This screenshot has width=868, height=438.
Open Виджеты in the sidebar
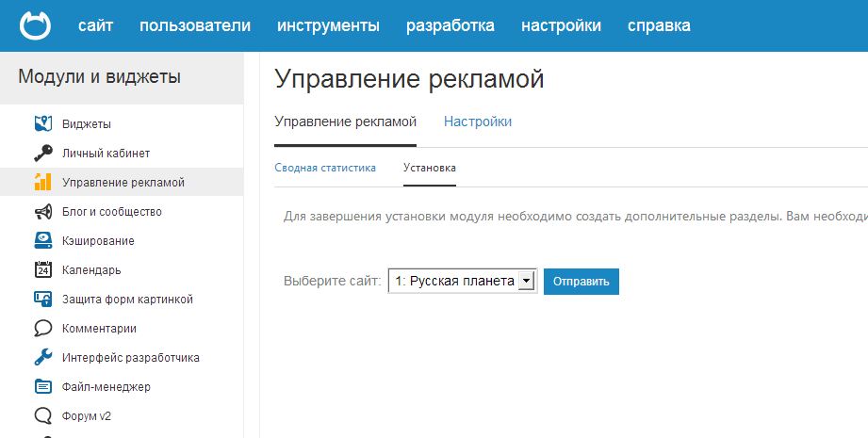(87, 124)
